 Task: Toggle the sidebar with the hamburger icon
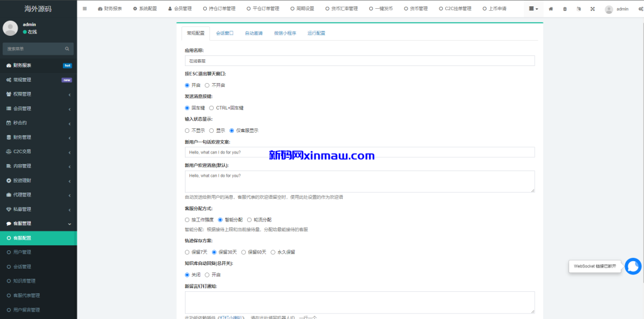pyautogui.click(x=85, y=9)
